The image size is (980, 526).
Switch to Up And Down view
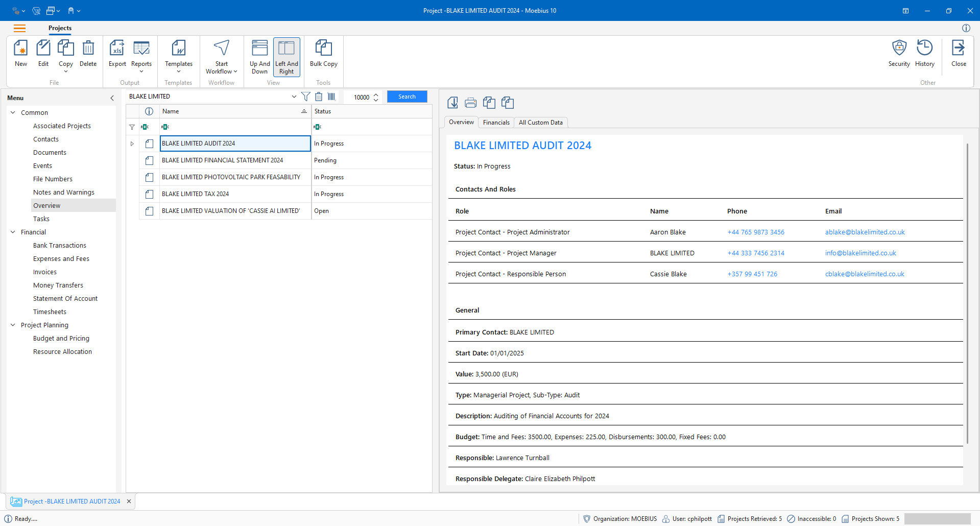pyautogui.click(x=260, y=56)
